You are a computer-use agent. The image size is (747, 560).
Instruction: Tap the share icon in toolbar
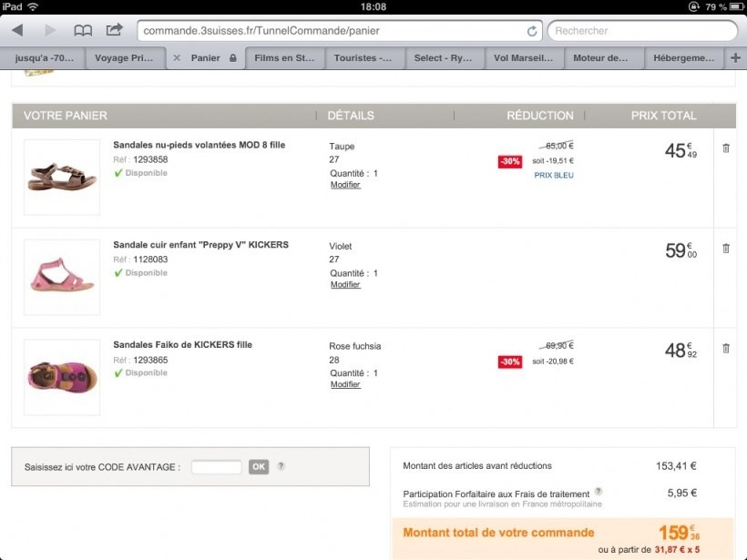(114, 30)
